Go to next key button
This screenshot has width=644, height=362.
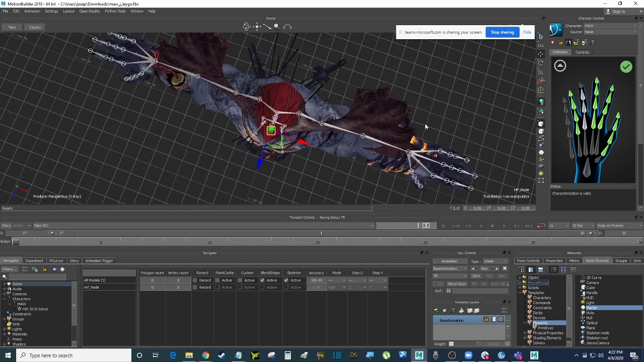click(495, 268)
